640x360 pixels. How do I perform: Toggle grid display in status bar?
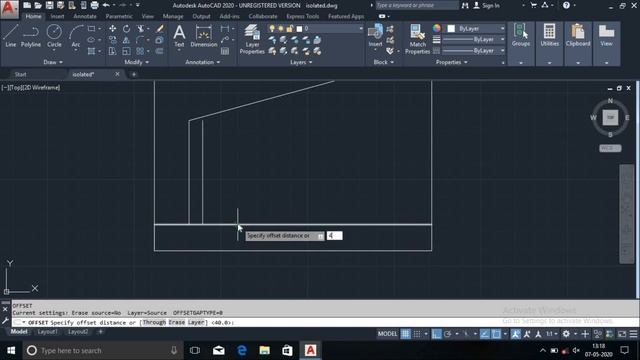point(405,334)
